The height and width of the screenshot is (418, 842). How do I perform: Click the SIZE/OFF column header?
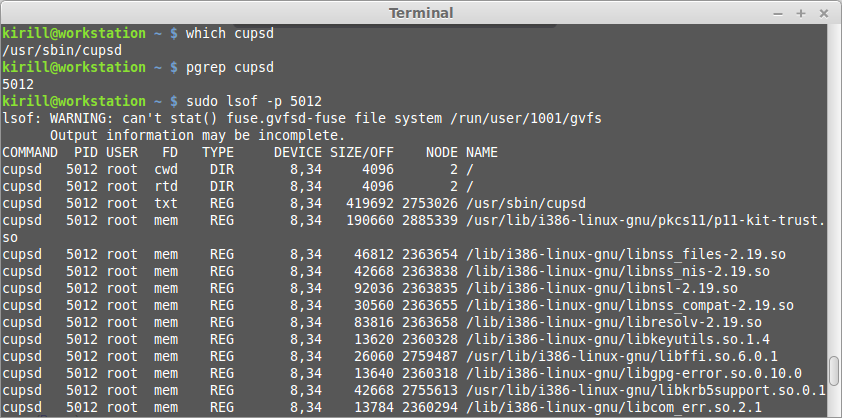tap(362, 153)
